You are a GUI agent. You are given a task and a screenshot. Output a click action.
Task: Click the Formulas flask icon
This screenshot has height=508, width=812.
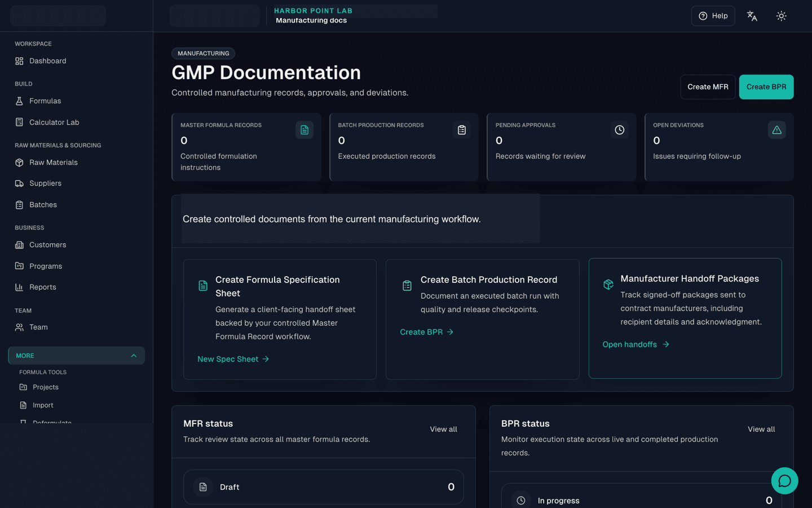[19, 101]
